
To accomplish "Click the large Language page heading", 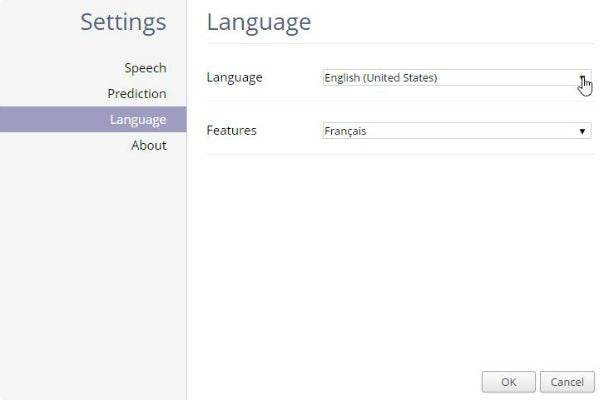I will pos(259,23).
